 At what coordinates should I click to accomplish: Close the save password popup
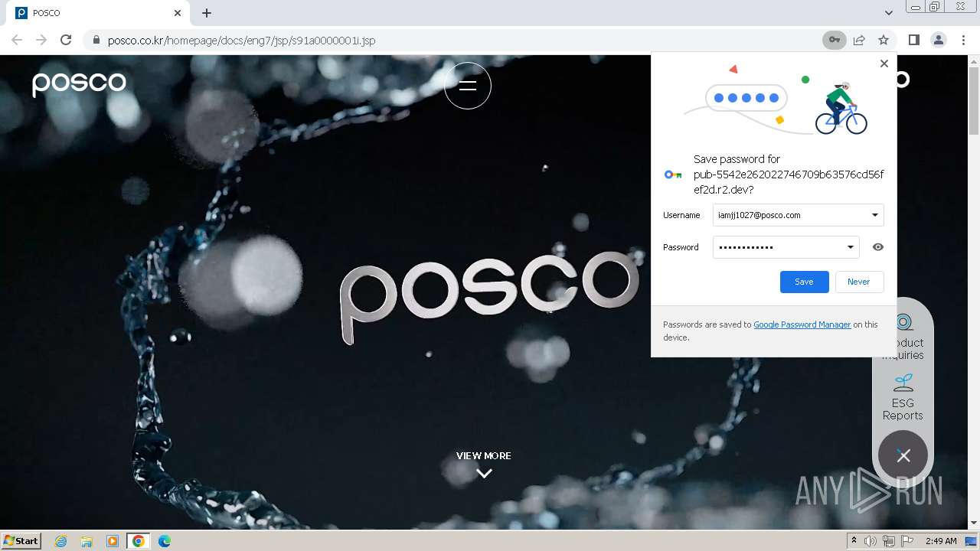tap(884, 64)
